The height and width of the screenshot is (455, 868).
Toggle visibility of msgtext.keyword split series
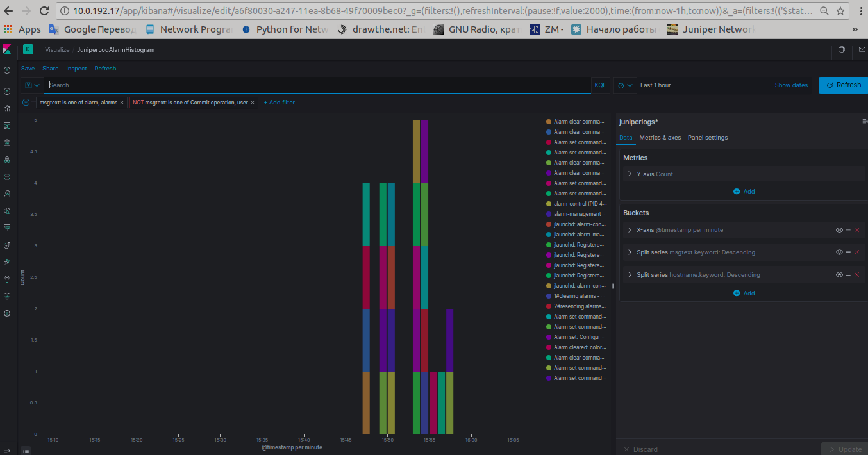click(x=839, y=252)
